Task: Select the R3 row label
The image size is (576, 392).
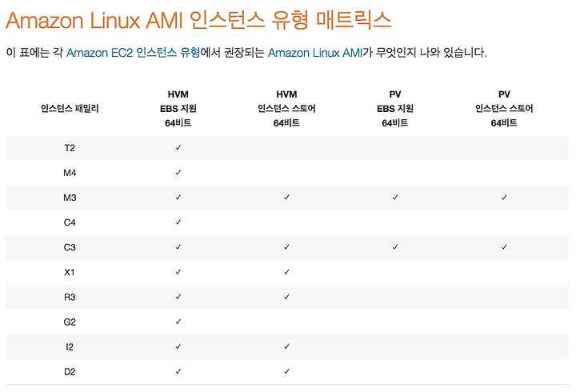Action: click(x=70, y=298)
